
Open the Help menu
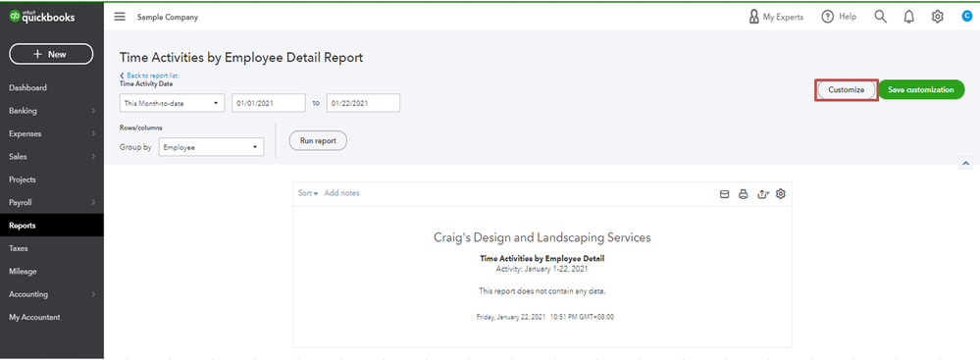coord(839,17)
